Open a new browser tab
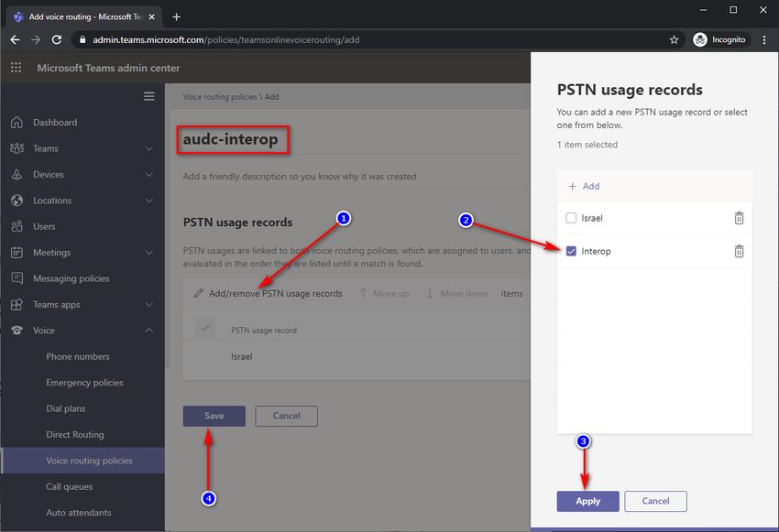Screen dimensions: 779x532 coord(176,16)
